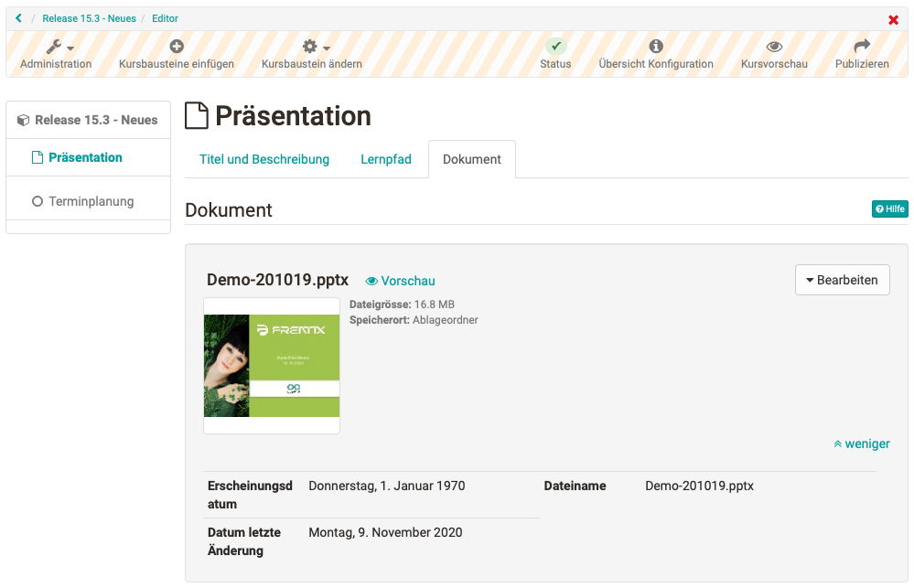This screenshot has width=914, height=588.
Task: Click the green Status checkmark icon
Action: pyautogui.click(x=555, y=47)
